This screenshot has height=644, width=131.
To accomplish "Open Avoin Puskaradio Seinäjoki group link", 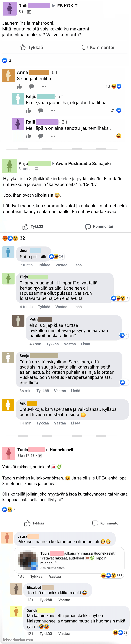I will click(83, 163).
